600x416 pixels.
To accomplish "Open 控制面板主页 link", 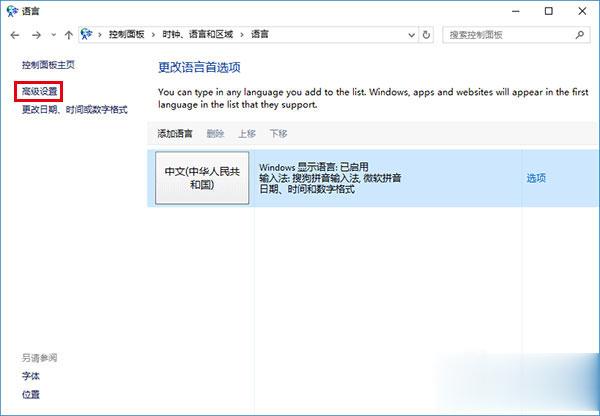I will coord(48,65).
